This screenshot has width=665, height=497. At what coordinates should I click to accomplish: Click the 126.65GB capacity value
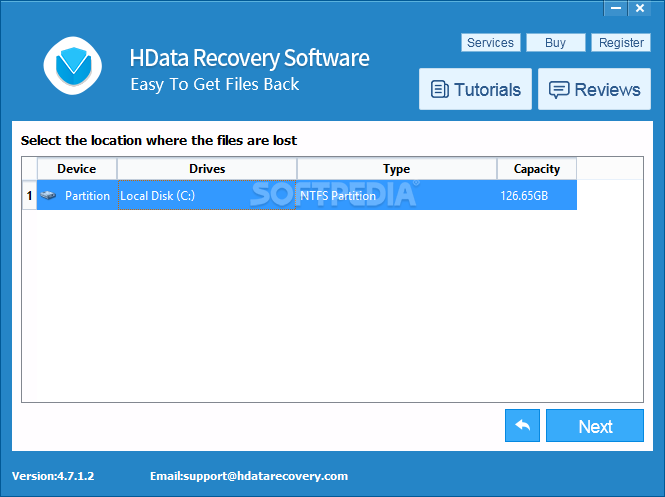coord(524,195)
